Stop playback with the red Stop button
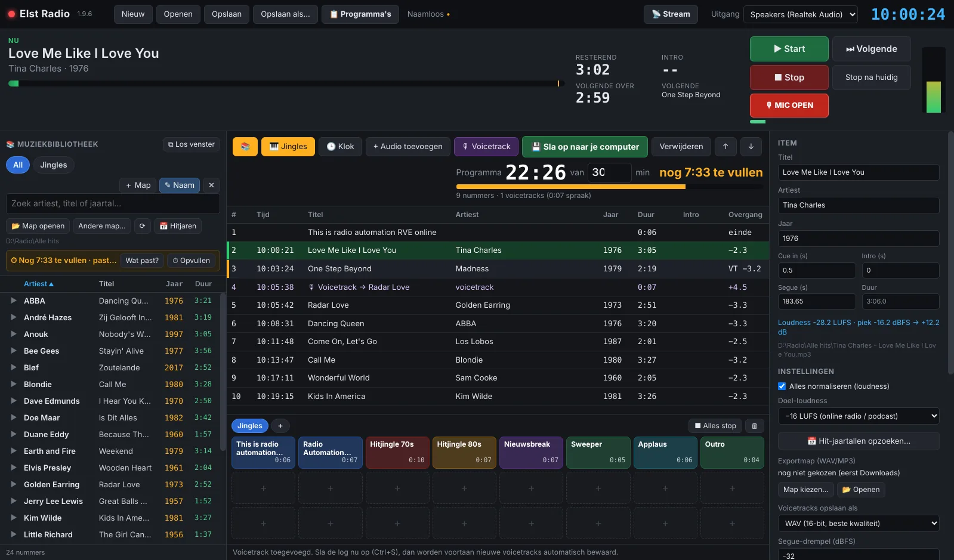 point(789,78)
